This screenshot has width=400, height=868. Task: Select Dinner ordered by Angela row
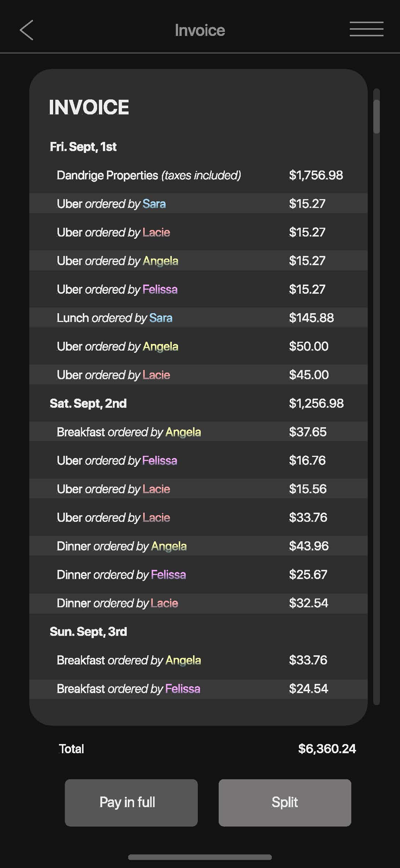198,546
